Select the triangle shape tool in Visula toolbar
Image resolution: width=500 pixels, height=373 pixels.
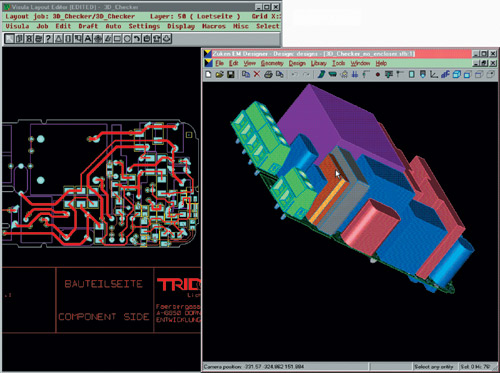click(x=58, y=39)
